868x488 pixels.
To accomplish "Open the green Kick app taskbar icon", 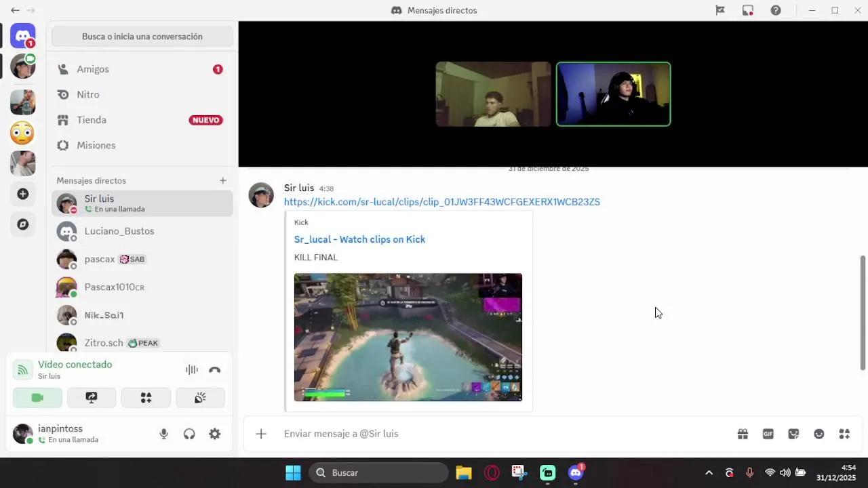I will pyautogui.click(x=548, y=472).
